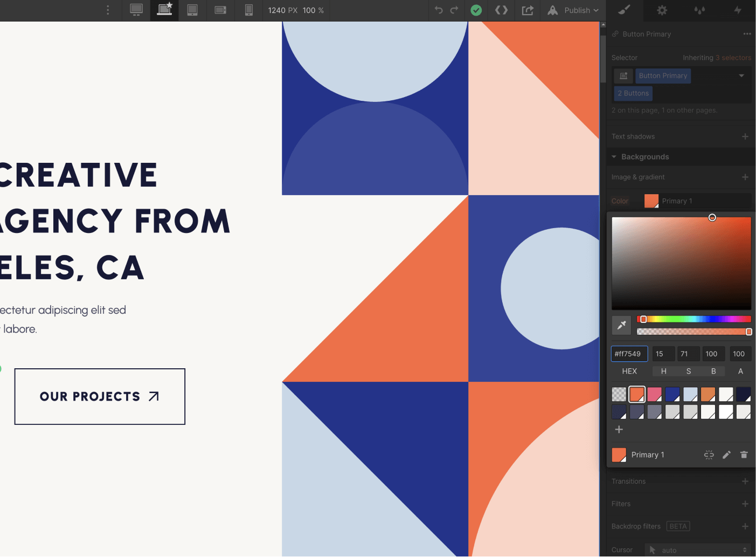Open the Cursor auto dropdown

698,550
